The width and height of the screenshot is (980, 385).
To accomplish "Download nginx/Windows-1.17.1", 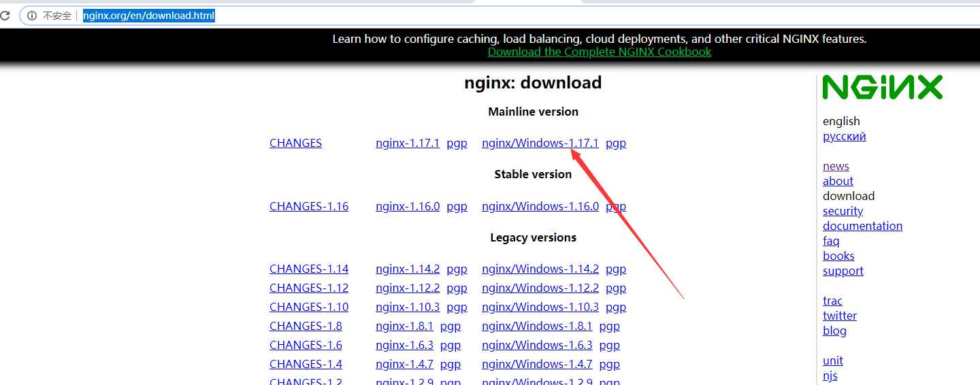I will click(x=540, y=143).
